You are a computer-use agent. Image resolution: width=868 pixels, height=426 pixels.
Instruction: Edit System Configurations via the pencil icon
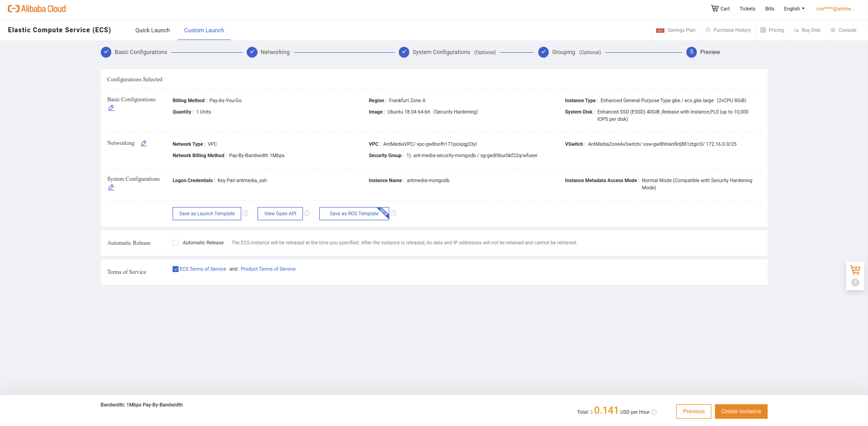[x=111, y=187]
